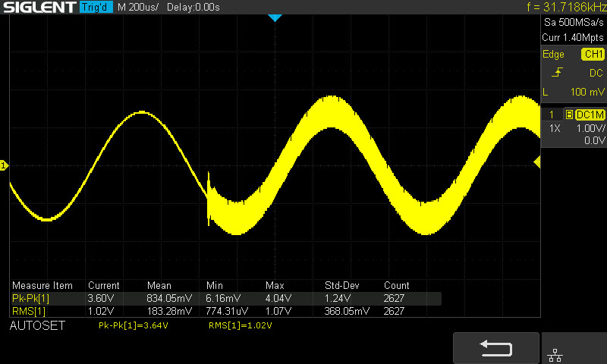Click the Pk-Pk mean value 834.05mV
607x364 pixels.
169,298
